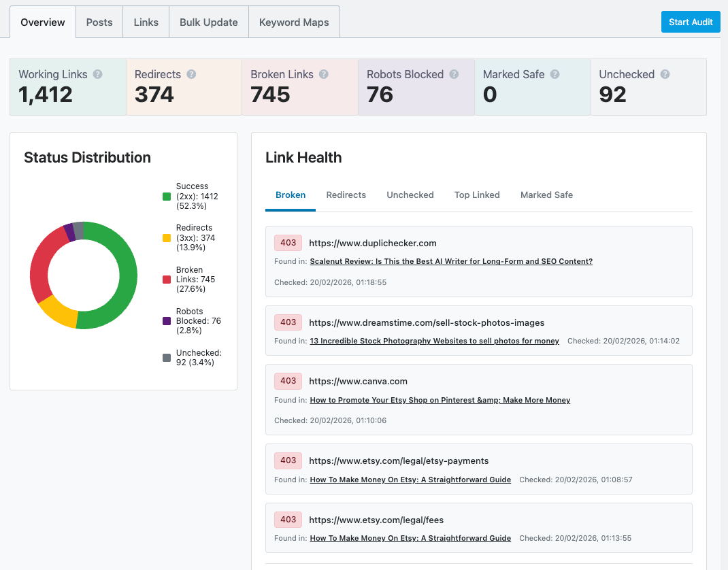Switch to the Posts tab

99,22
